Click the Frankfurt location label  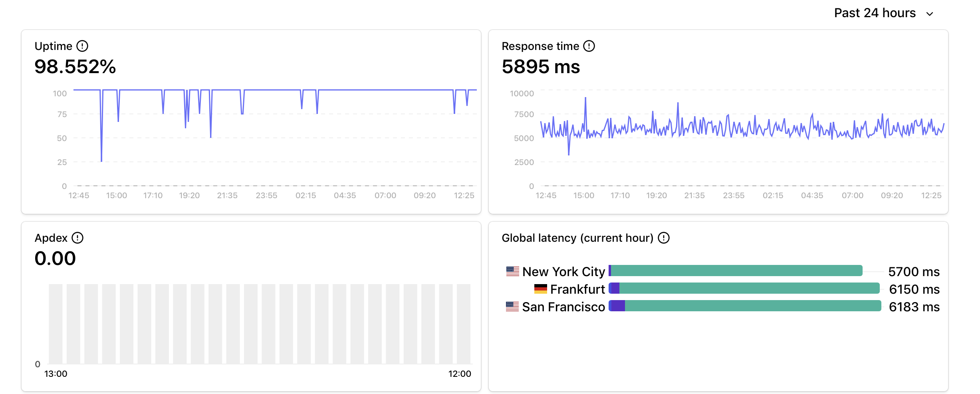pyautogui.click(x=577, y=289)
